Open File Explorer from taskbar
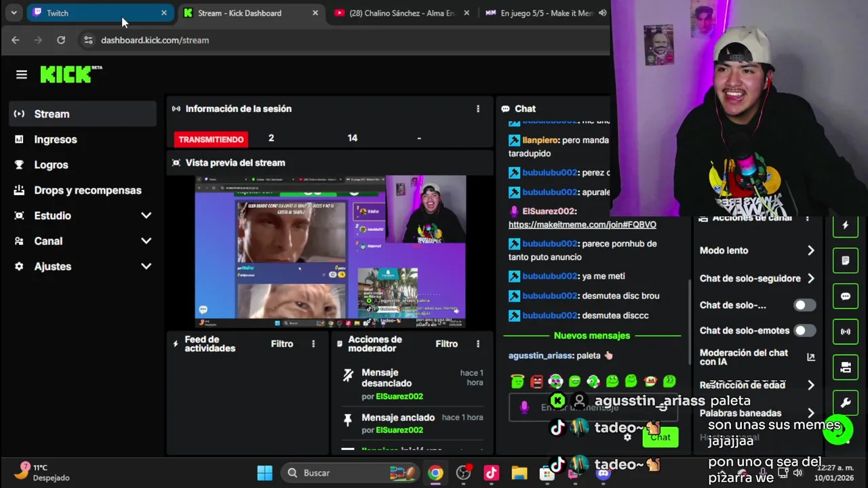 click(x=519, y=473)
